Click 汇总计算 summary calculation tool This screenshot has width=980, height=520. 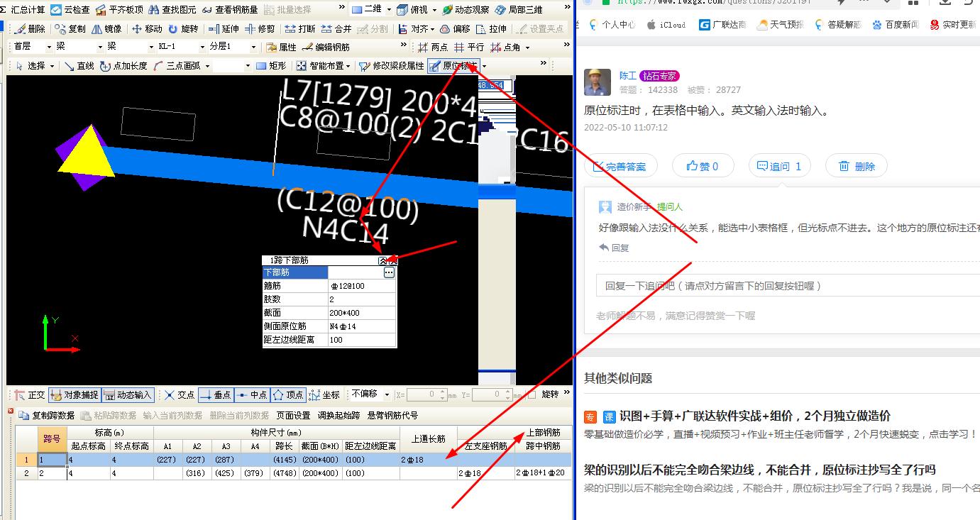point(22,10)
